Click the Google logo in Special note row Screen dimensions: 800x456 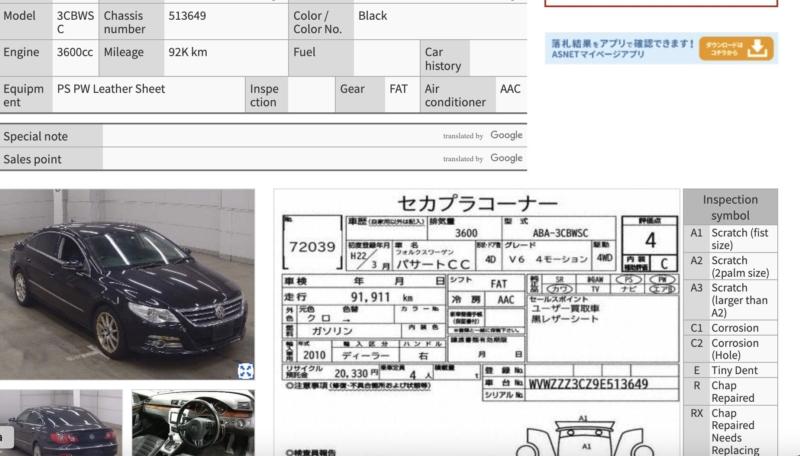point(506,136)
